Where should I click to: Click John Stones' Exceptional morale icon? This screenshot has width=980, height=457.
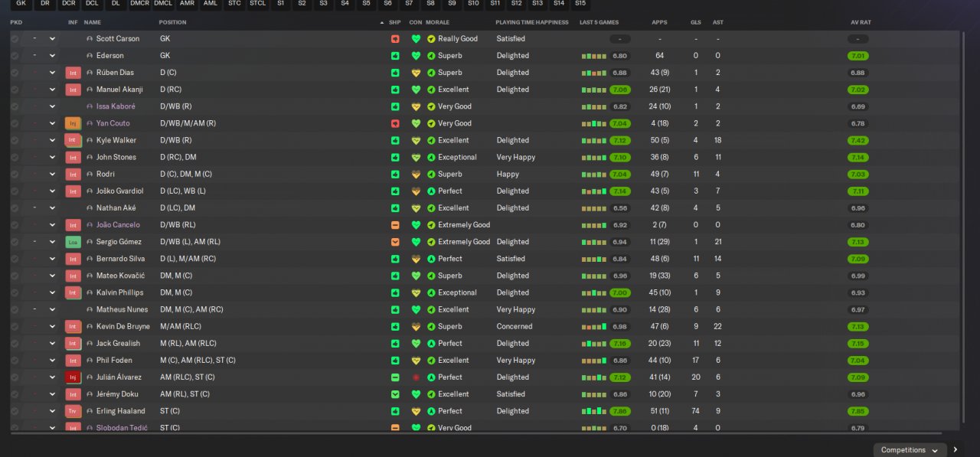point(431,157)
